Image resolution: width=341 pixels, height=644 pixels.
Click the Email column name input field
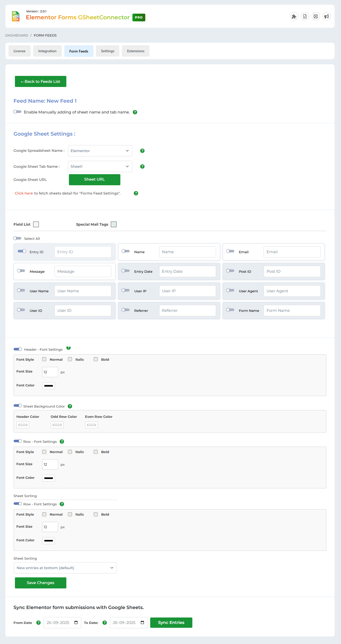(x=292, y=252)
